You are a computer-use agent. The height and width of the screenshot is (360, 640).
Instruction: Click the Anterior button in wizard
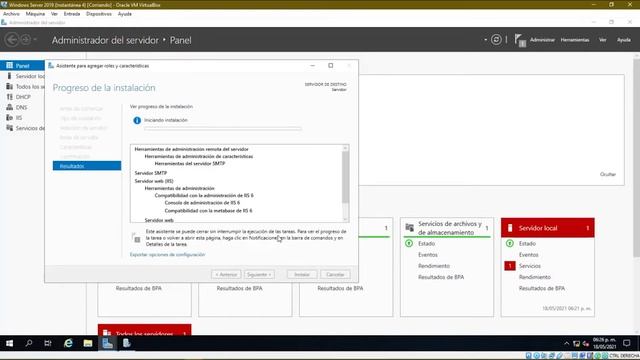pos(226,274)
